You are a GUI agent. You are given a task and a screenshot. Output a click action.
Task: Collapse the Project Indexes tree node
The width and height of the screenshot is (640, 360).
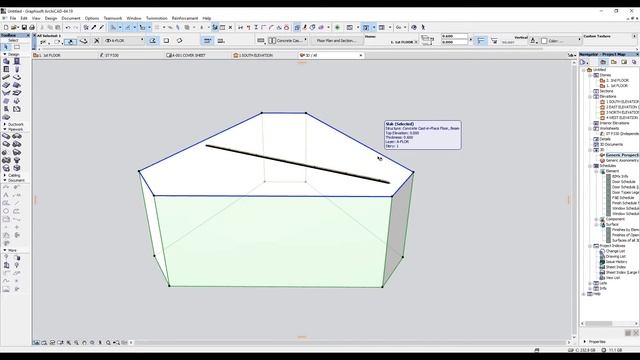(590, 246)
